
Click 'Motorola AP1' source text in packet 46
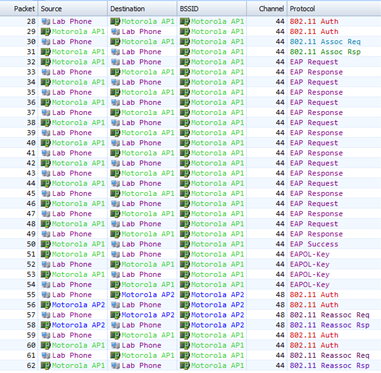click(x=78, y=204)
